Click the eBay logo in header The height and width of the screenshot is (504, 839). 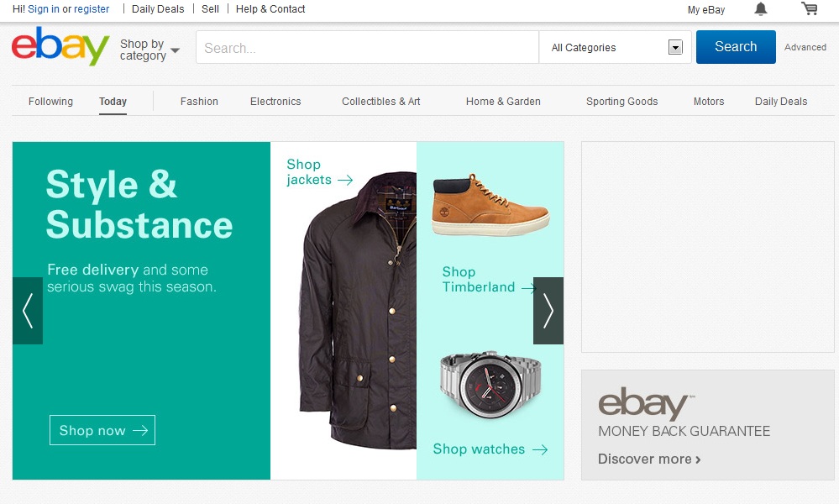(60, 46)
